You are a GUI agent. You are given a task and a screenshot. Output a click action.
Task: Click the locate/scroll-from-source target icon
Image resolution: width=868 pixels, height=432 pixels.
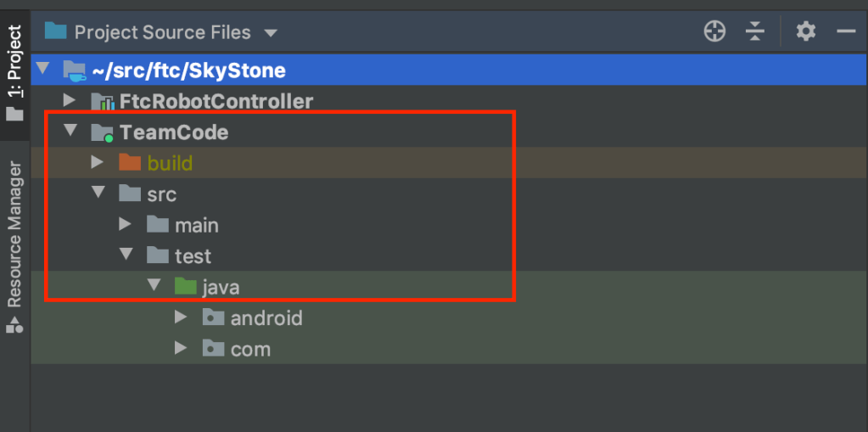715,32
